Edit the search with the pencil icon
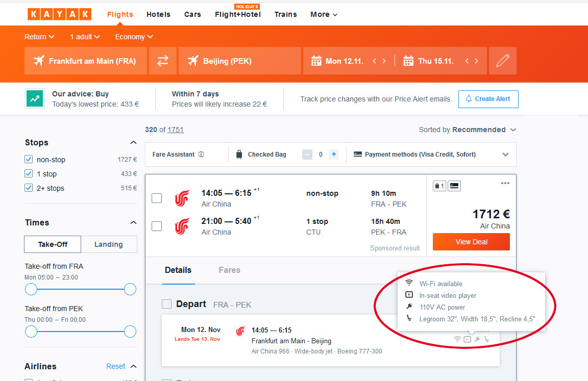588x381 pixels. (503, 61)
